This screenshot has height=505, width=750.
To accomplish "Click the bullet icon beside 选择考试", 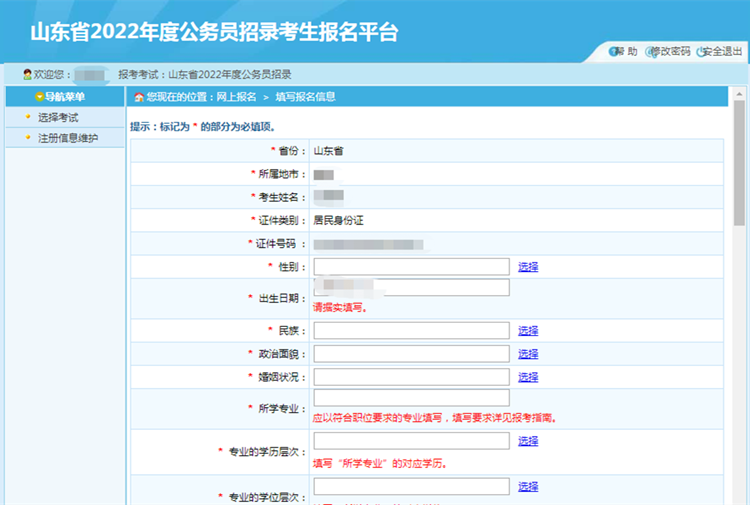I will coord(28,118).
